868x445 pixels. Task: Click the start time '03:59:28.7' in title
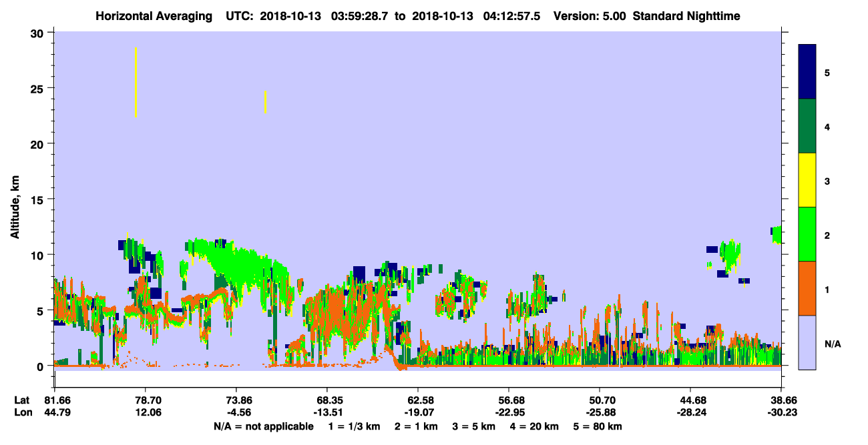point(360,15)
